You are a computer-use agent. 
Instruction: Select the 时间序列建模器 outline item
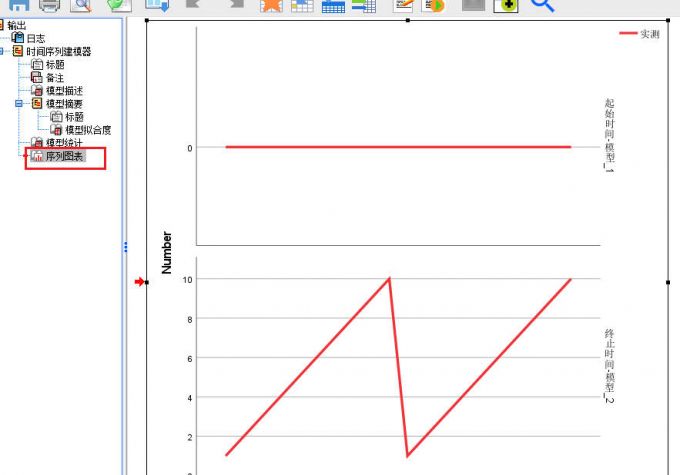tap(59, 51)
